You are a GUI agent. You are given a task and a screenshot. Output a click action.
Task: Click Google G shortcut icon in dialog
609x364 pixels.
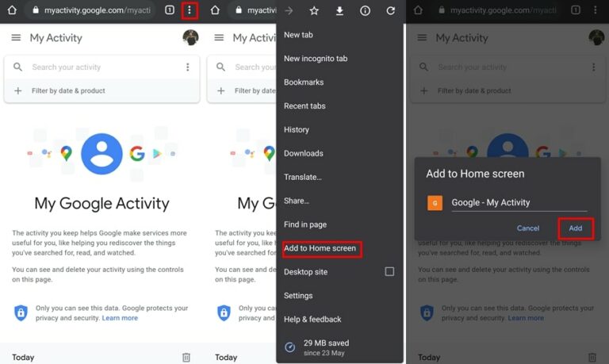coord(435,203)
